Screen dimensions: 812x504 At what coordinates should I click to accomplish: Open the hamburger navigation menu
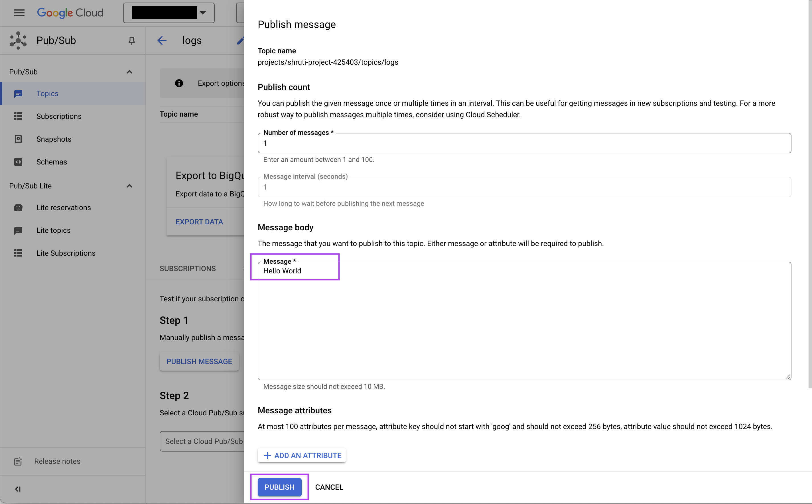tap(19, 13)
